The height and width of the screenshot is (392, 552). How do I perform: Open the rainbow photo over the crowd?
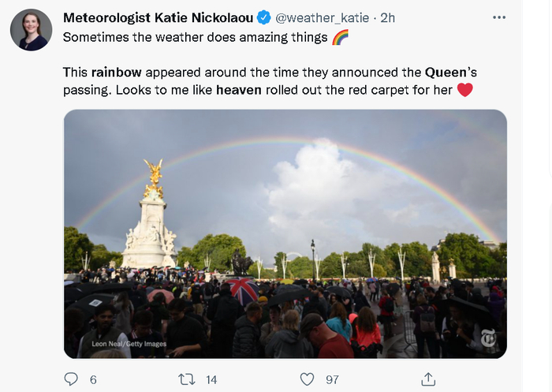click(285, 233)
